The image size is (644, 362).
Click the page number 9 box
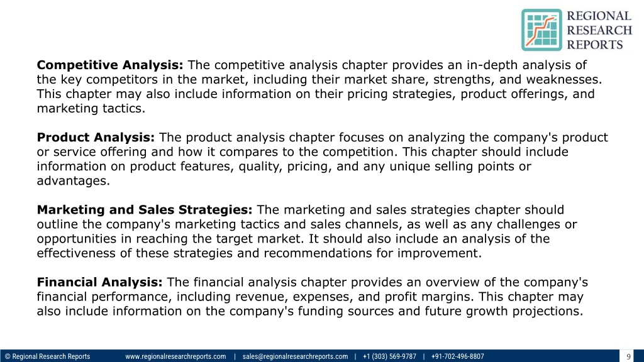coord(628,356)
